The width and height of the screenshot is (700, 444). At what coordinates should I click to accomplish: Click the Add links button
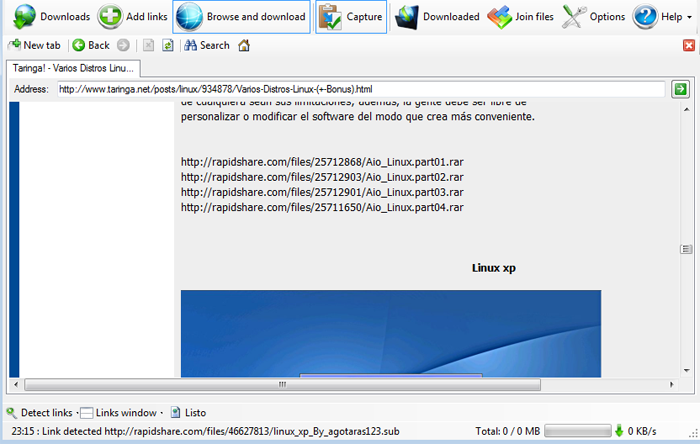point(133,17)
